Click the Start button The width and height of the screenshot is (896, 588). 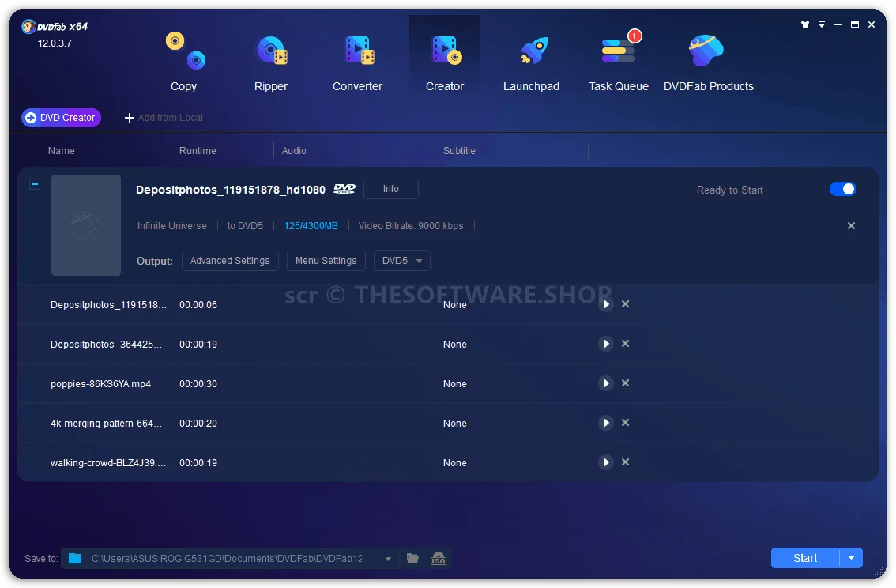pyautogui.click(x=805, y=558)
